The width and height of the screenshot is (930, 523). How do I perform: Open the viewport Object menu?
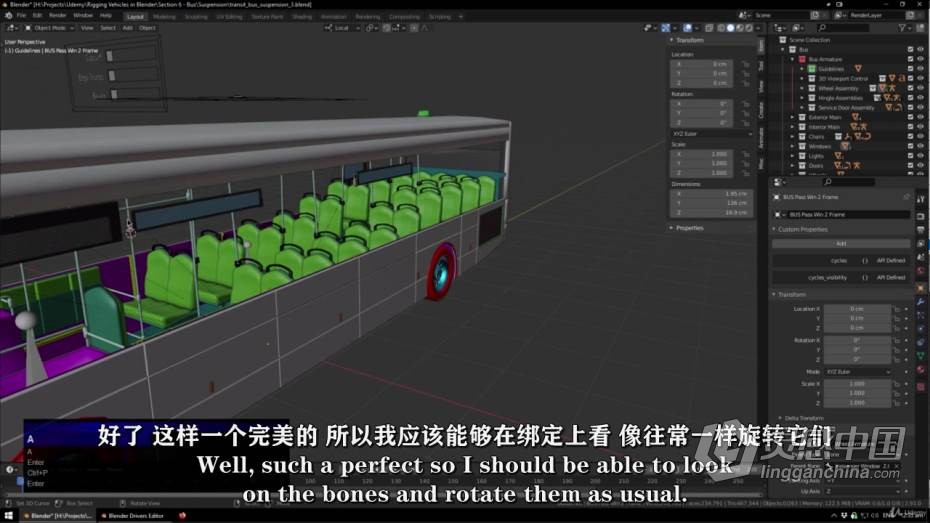[x=147, y=28]
